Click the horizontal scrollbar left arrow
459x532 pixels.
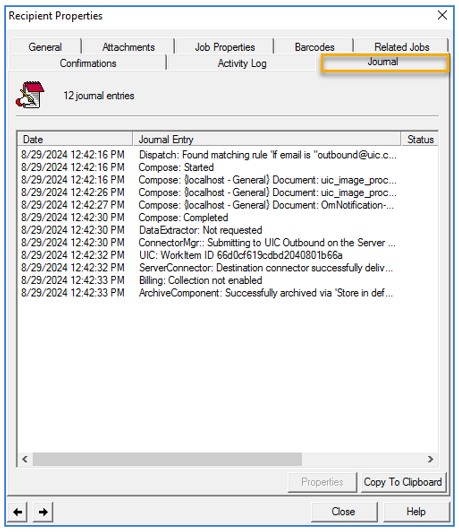25,459
